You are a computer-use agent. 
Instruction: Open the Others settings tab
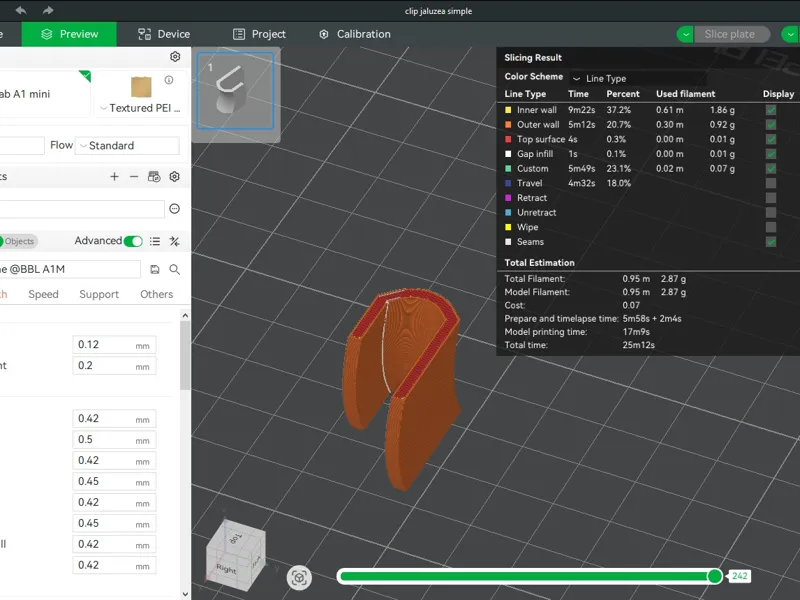156,294
